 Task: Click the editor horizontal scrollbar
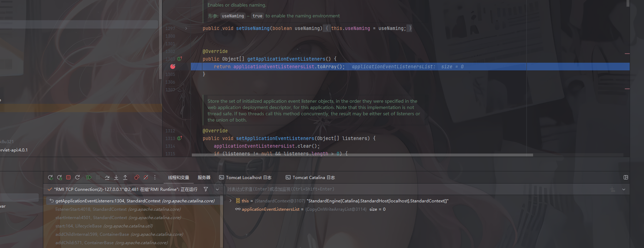[362, 155]
